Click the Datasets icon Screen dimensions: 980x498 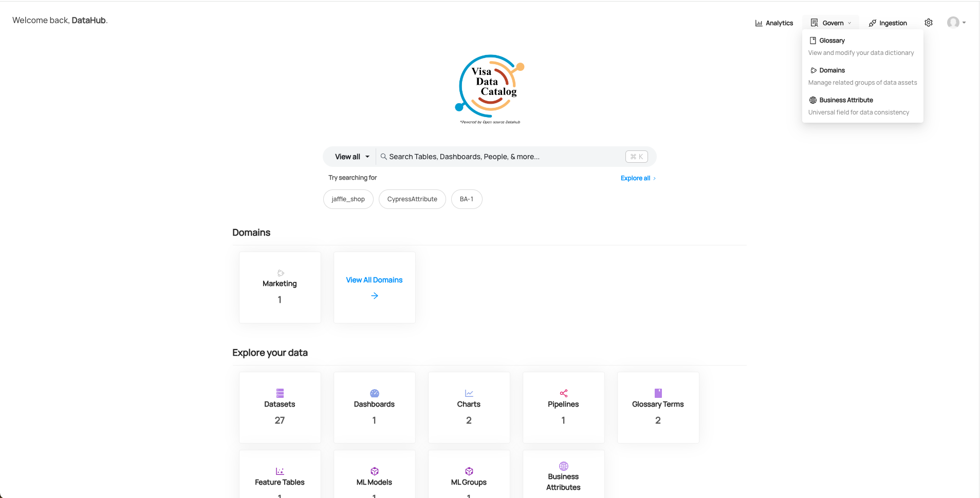(x=280, y=393)
